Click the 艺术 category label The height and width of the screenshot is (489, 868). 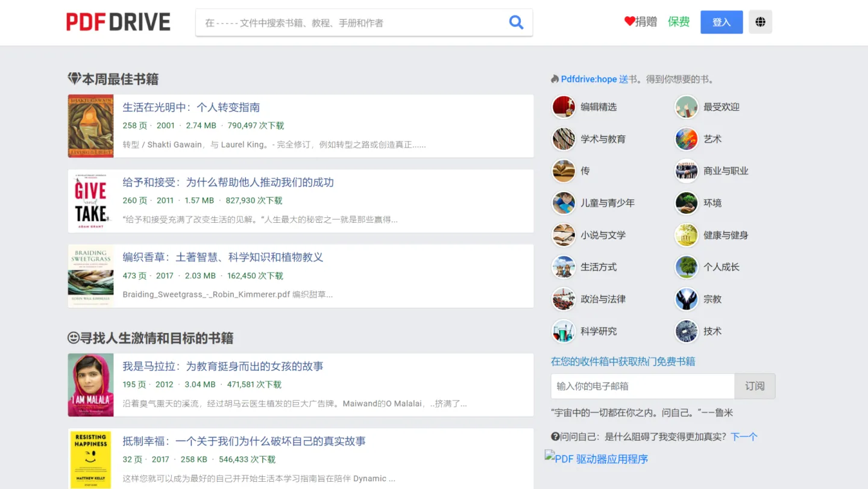tap(712, 139)
